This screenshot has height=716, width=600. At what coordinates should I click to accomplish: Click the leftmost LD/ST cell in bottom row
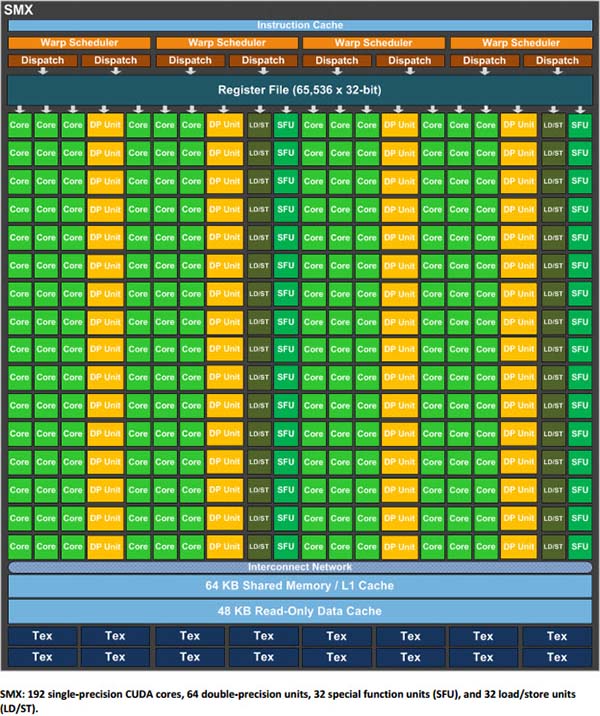(x=259, y=547)
